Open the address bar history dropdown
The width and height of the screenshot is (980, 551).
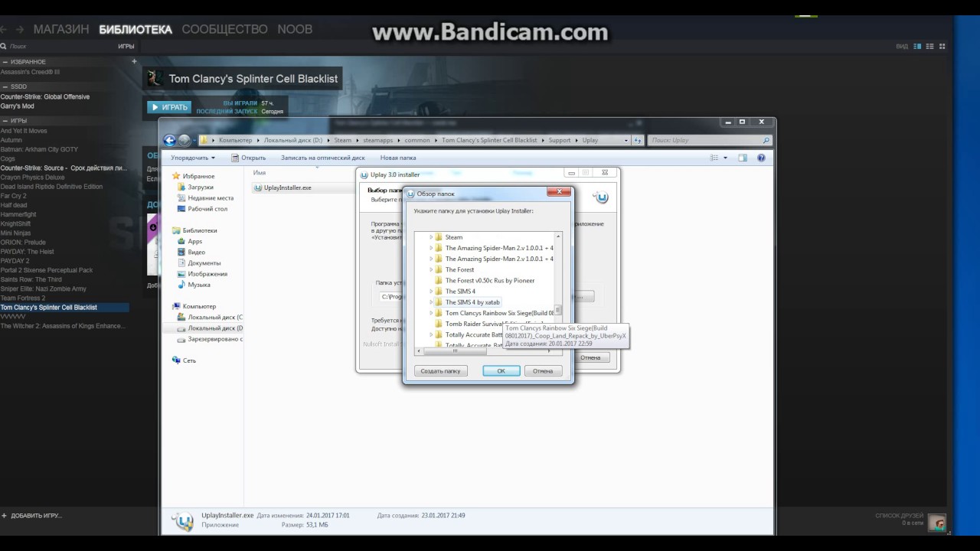pyautogui.click(x=626, y=140)
